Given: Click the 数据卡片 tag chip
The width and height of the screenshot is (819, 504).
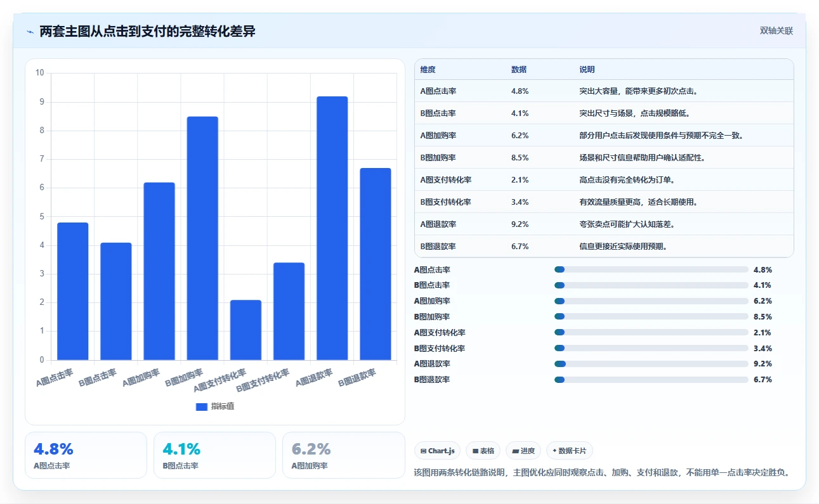Looking at the screenshot, I should pyautogui.click(x=570, y=451).
